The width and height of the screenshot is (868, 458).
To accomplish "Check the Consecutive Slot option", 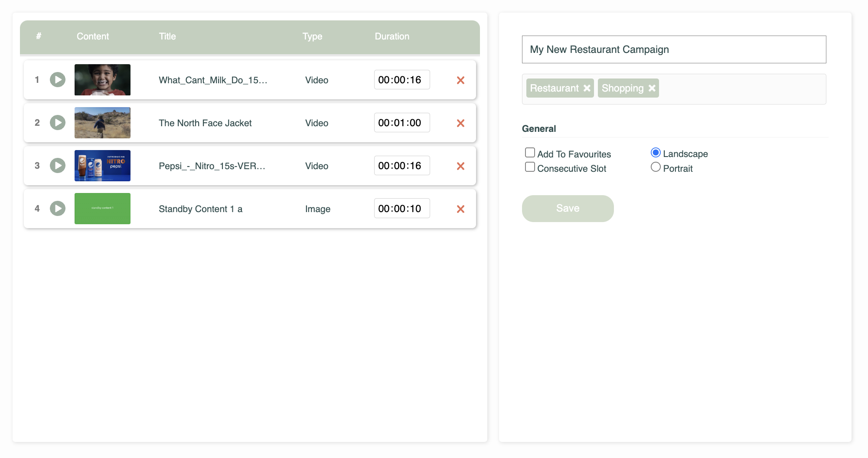I will pos(530,167).
